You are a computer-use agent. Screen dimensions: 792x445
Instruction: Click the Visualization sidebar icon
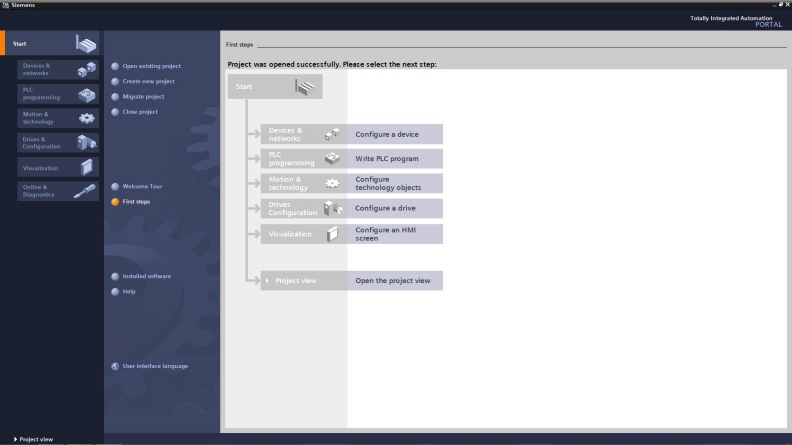[87, 167]
